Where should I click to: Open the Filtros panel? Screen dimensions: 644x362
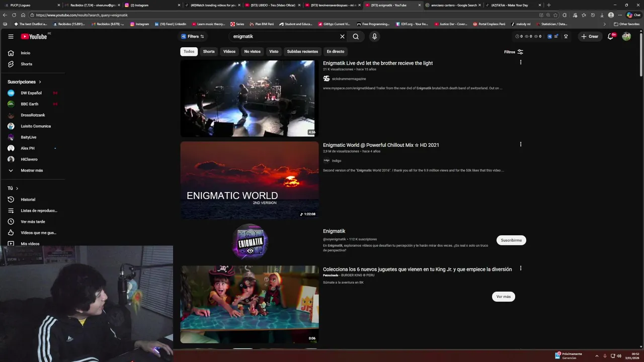click(x=514, y=52)
